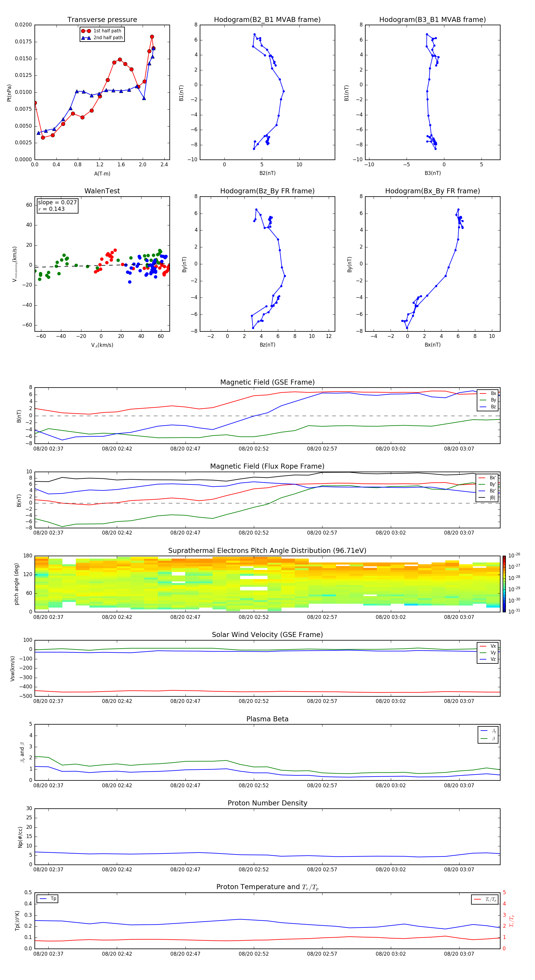Viewport: 535px width, 980px height.
Task: Select the Bz' entry in Flux Rope legend
Action: point(487,491)
